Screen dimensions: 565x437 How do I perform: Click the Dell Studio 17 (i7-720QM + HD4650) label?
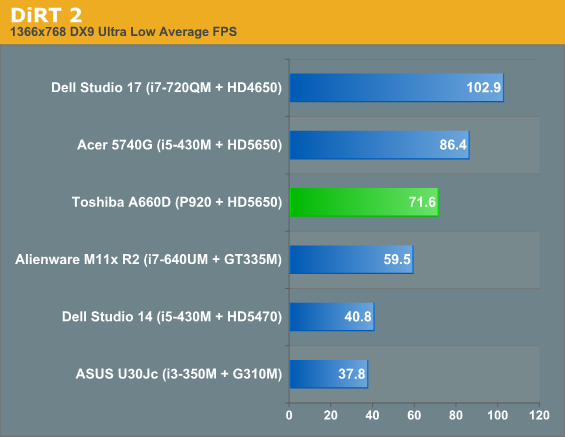[x=166, y=88]
